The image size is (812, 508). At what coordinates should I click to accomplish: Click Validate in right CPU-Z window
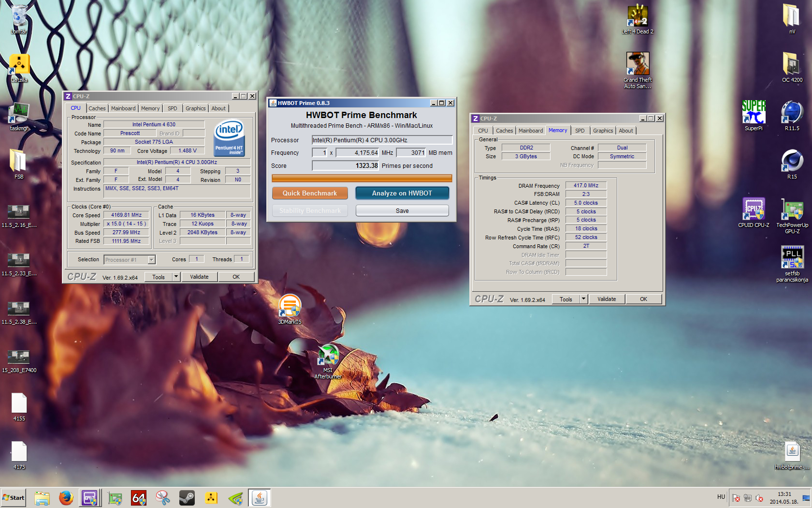607,299
